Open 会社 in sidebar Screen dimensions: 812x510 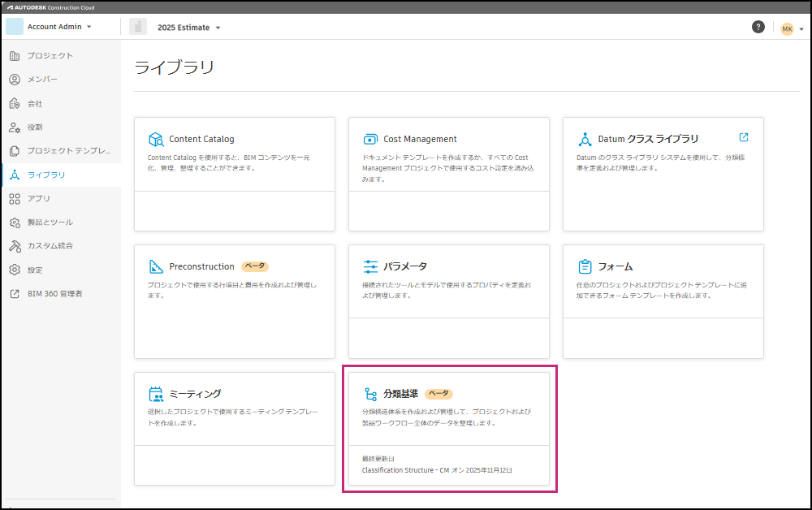[35, 104]
